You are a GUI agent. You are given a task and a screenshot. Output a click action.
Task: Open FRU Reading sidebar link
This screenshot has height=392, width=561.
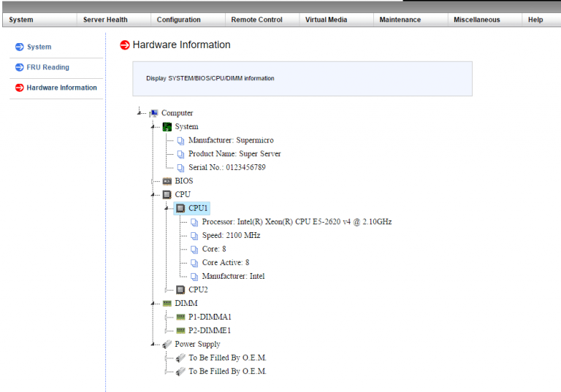[x=48, y=67]
